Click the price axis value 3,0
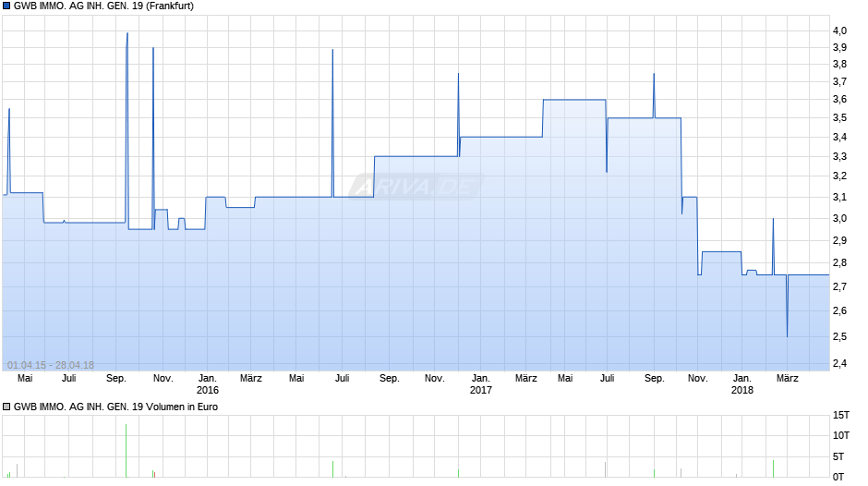The image size is (868, 486). pyautogui.click(x=839, y=218)
